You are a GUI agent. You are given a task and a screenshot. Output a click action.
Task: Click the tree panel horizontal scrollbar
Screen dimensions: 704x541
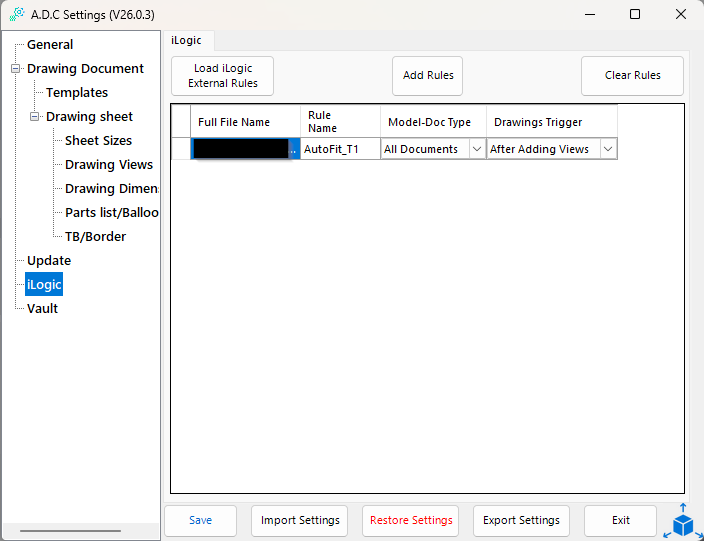click(x=70, y=531)
